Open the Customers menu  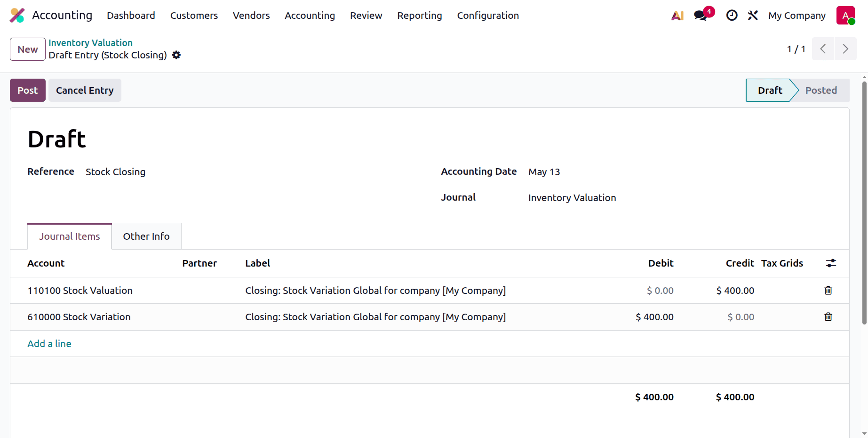(194, 16)
